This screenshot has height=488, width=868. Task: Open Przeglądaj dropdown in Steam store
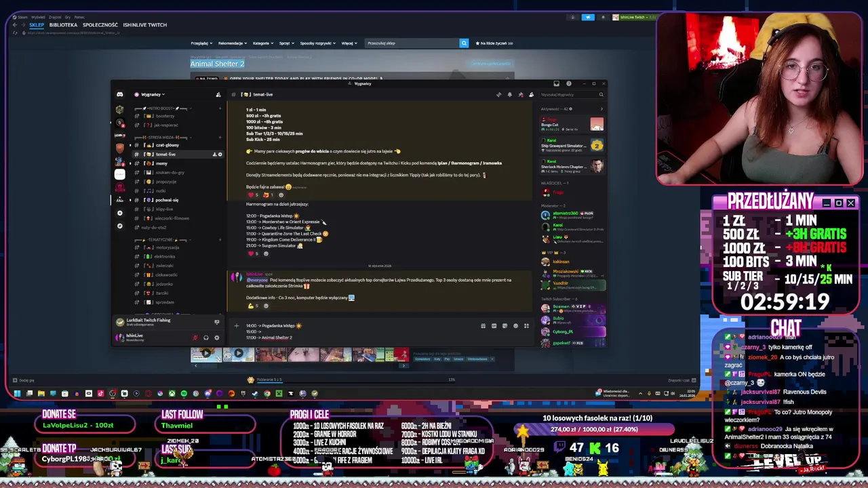click(201, 43)
